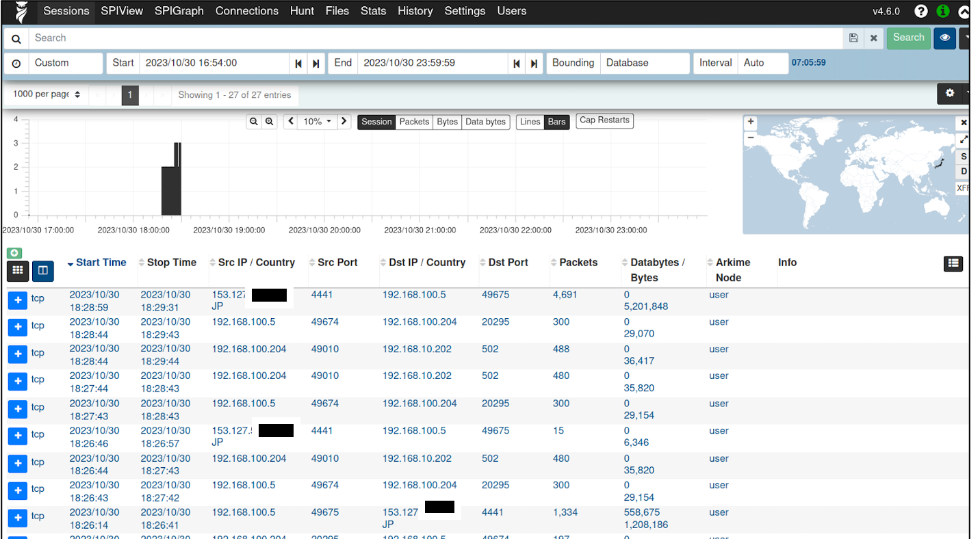Sort table by Start Time column

point(101,263)
